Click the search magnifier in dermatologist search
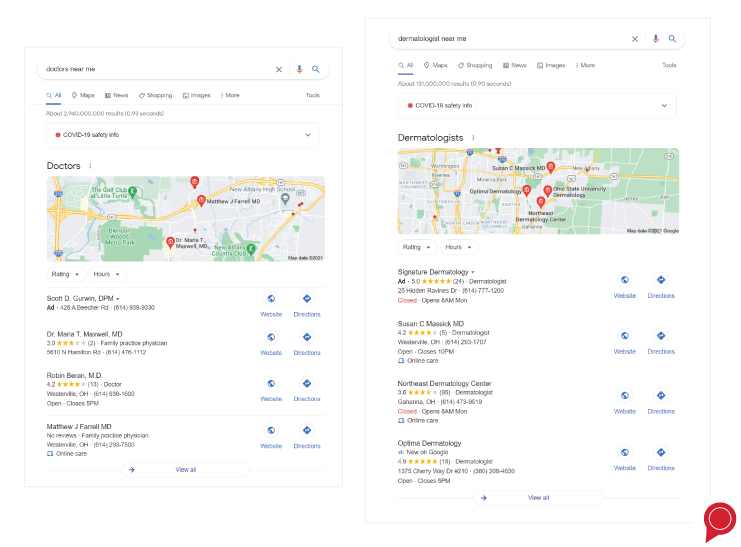 click(672, 39)
